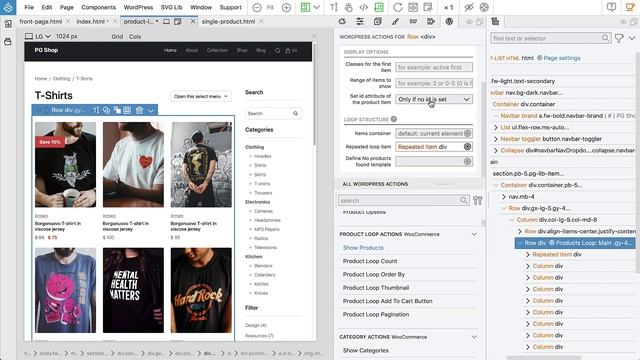Collapse the Product Loop Actions section

[474, 234]
